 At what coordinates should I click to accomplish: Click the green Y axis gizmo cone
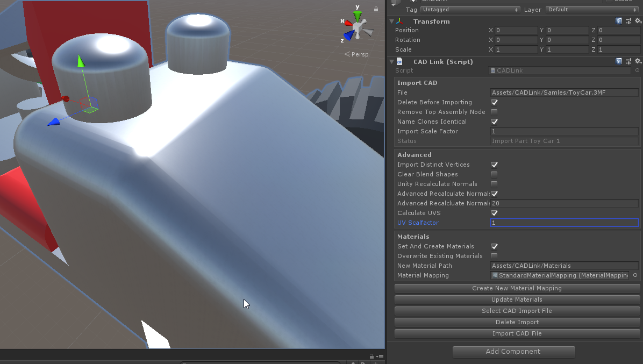click(358, 15)
